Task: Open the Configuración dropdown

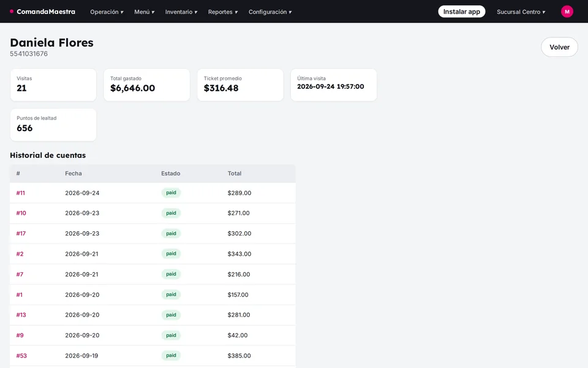Action: coord(270,12)
